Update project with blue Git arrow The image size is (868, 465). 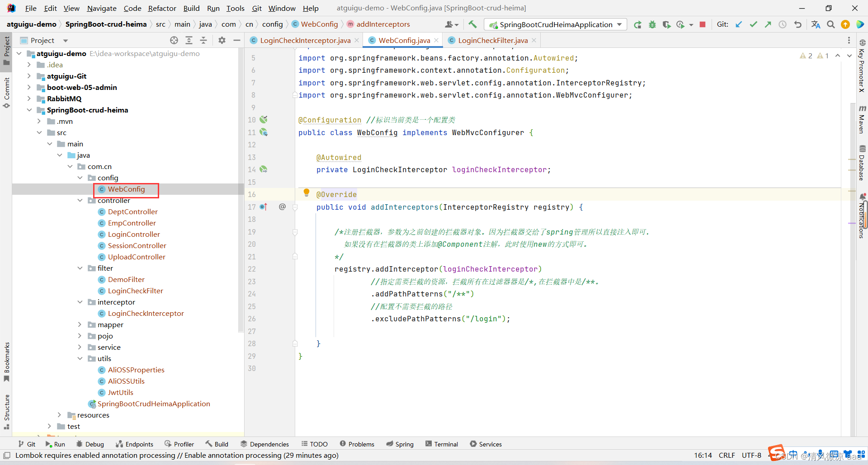[739, 24]
